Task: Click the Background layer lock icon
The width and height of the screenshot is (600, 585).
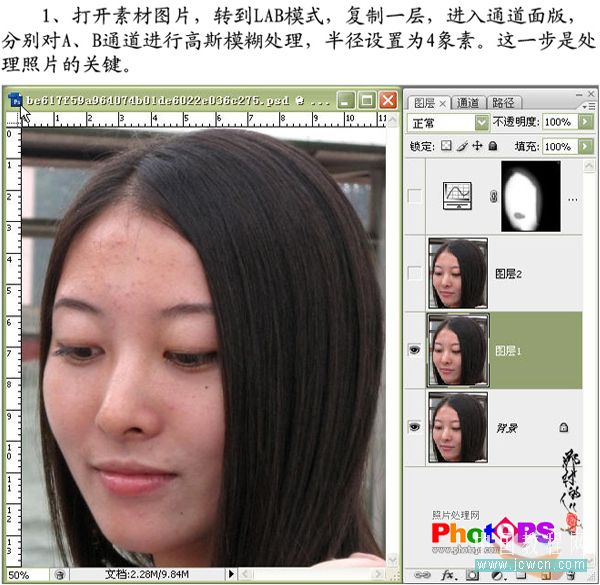Action: coord(563,427)
